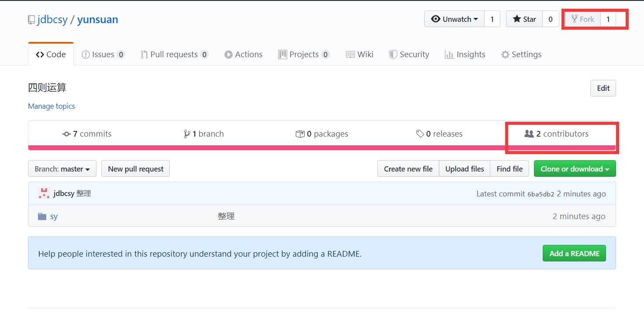The height and width of the screenshot is (316, 644).
Task: Open the sy folder
Action: 54,216
